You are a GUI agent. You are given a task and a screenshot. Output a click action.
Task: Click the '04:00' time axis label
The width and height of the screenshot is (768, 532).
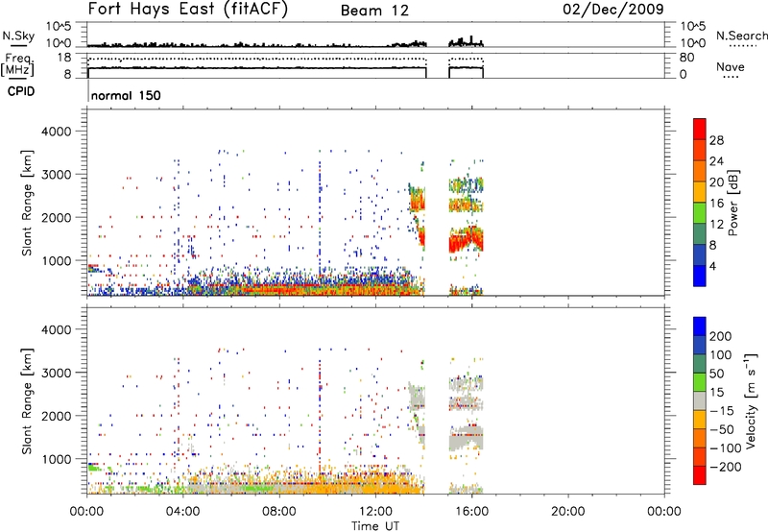pyautogui.click(x=183, y=512)
